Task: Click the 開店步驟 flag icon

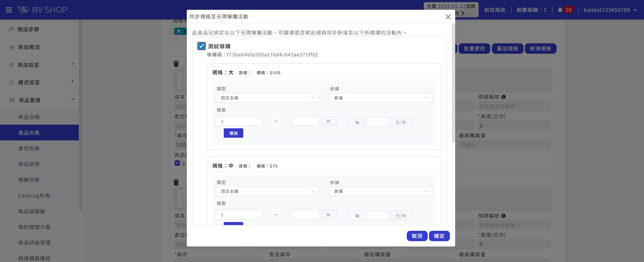Action: 11,29
